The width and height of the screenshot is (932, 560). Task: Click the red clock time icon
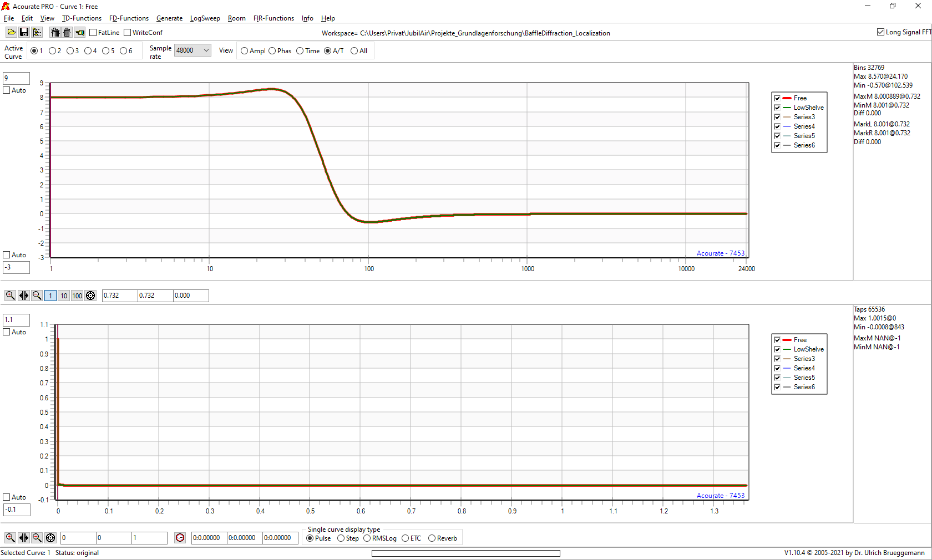pos(180,538)
